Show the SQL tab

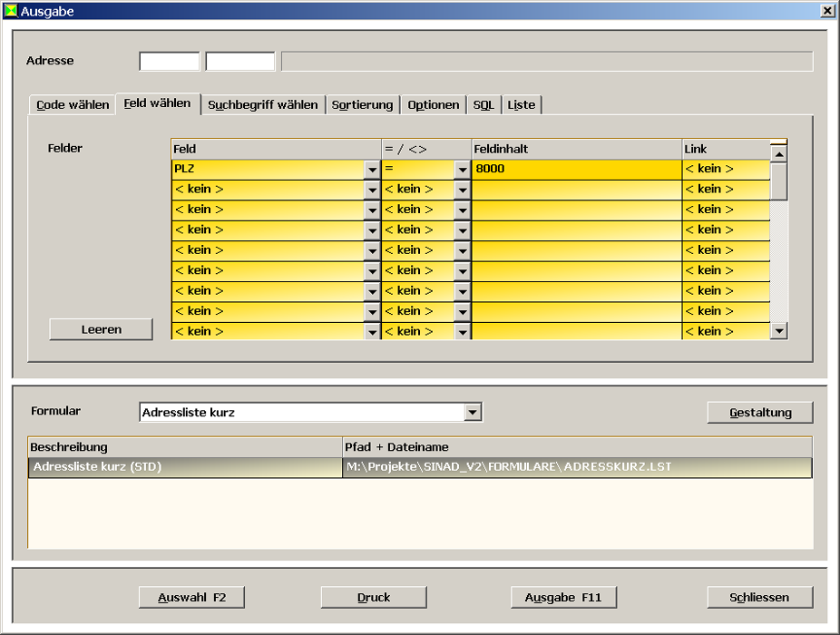click(x=483, y=105)
